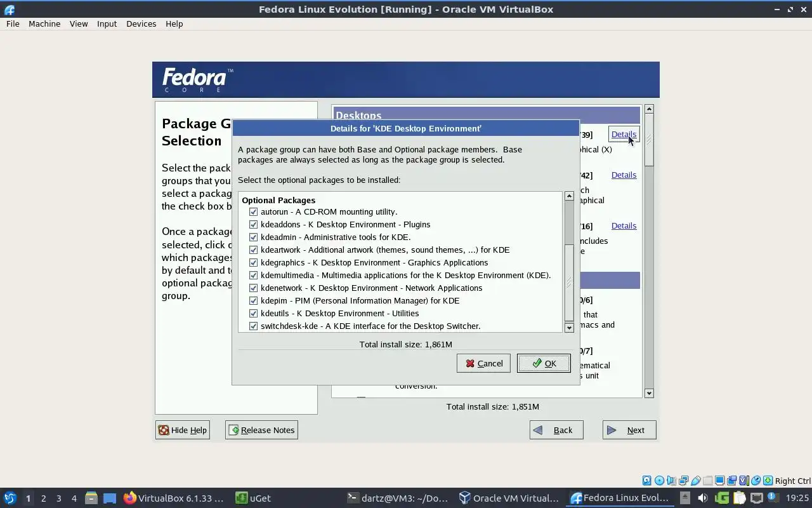Click the Details link next to [42]
812x508 pixels.
[x=624, y=175]
